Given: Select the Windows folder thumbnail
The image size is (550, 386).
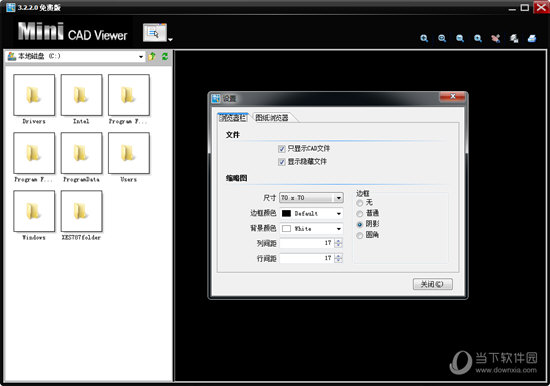Looking at the screenshot, I should coord(34,211).
